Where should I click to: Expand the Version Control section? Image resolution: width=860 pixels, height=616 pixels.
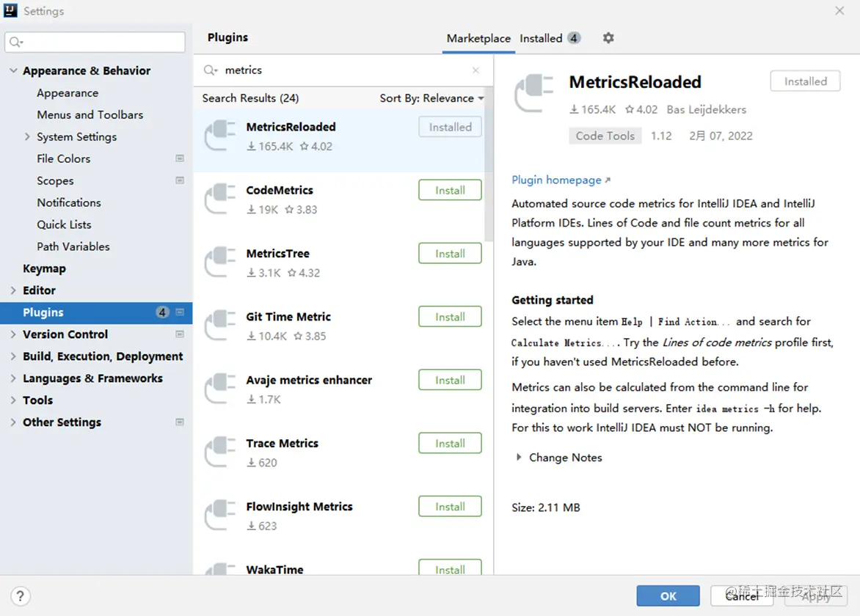tap(13, 334)
